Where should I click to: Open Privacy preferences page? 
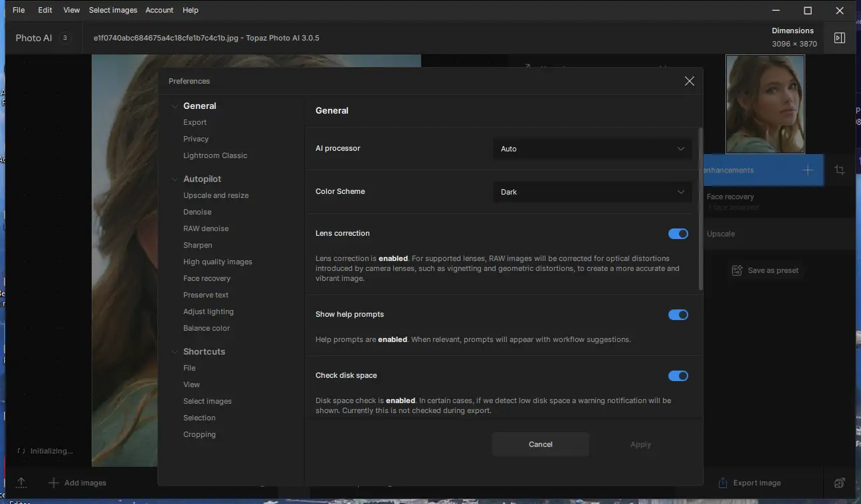tap(196, 139)
